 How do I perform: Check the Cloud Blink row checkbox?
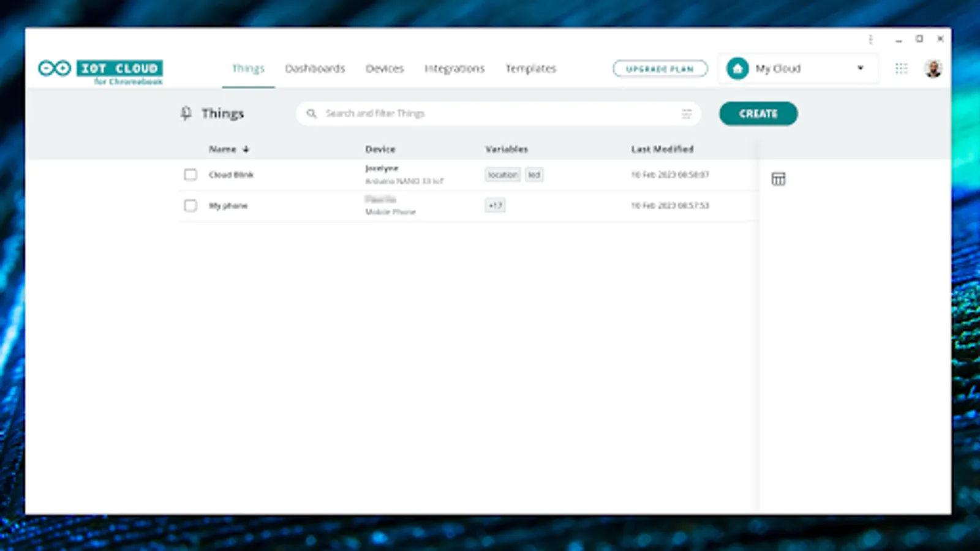(x=190, y=174)
